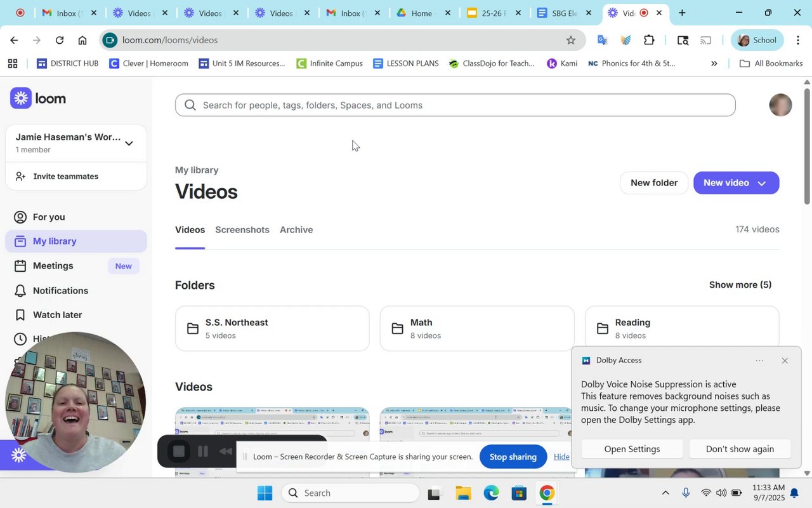The width and height of the screenshot is (812, 508).
Task: Click the Wi-Fi icon in the system tray
Action: point(706,493)
